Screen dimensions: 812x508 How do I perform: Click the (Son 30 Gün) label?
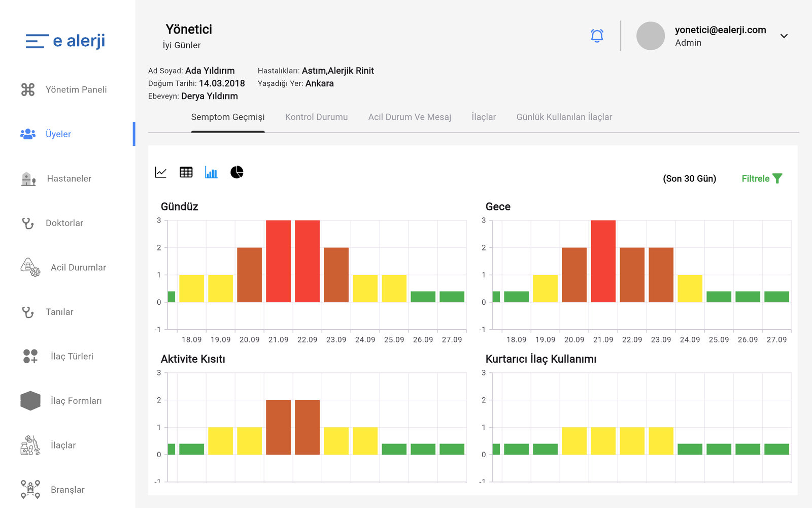[x=690, y=179]
